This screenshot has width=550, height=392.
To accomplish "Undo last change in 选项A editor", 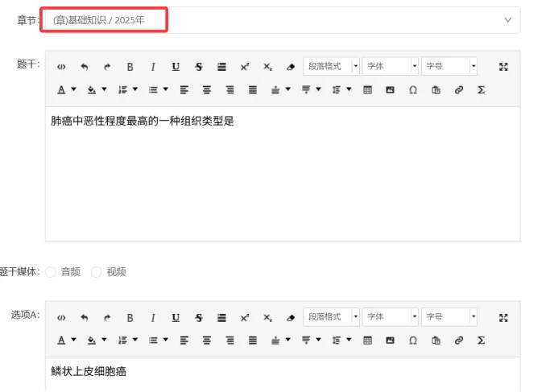I will pyautogui.click(x=85, y=318).
